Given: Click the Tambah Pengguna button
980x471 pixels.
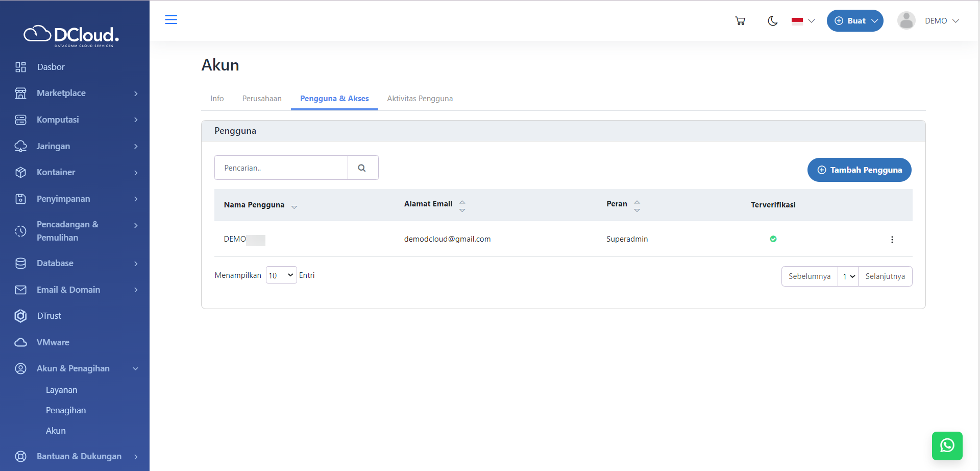Looking at the screenshot, I should tap(859, 170).
